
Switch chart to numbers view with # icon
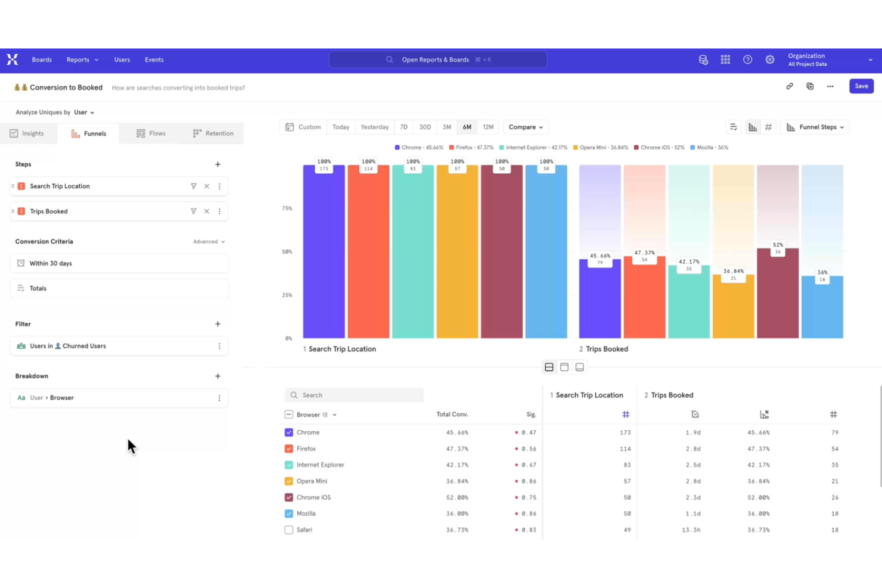coord(768,126)
